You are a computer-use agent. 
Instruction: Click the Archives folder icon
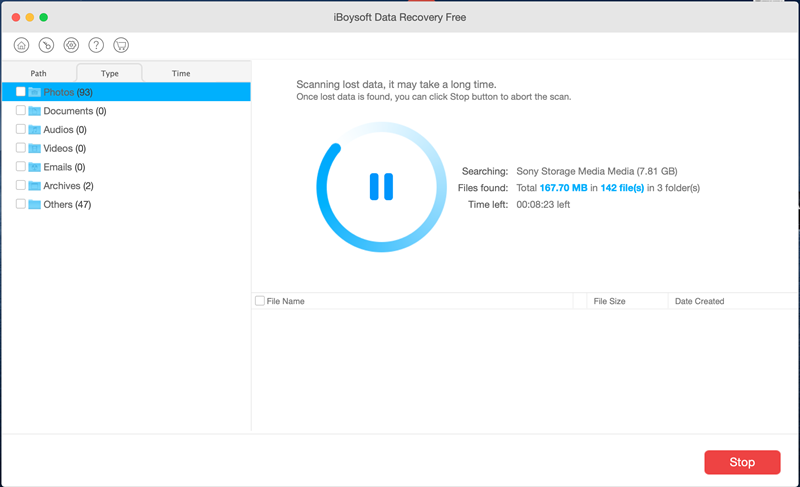[x=34, y=186]
